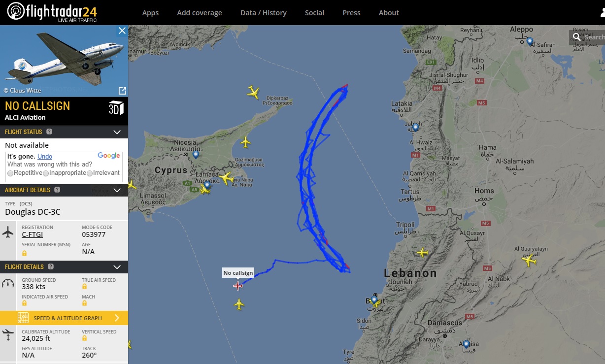Open the Data / History menu
605x364 pixels.
point(264,13)
